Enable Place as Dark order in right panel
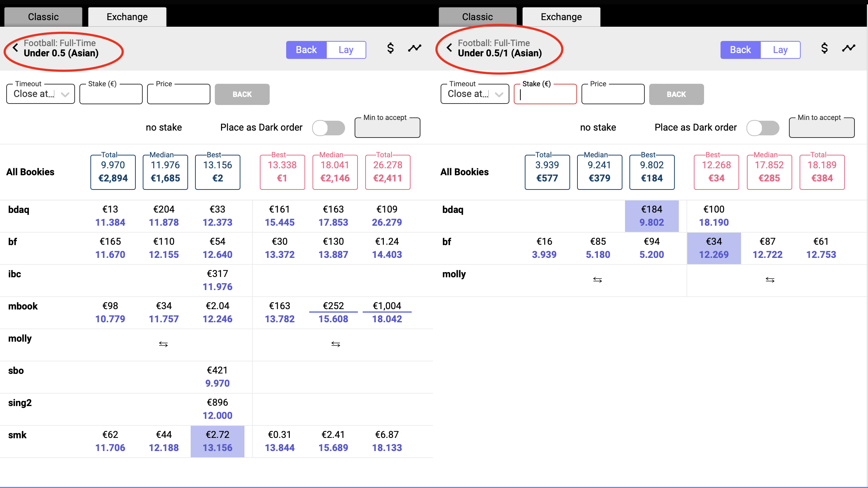Image resolution: width=868 pixels, height=488 pixels. pos(763,128)
